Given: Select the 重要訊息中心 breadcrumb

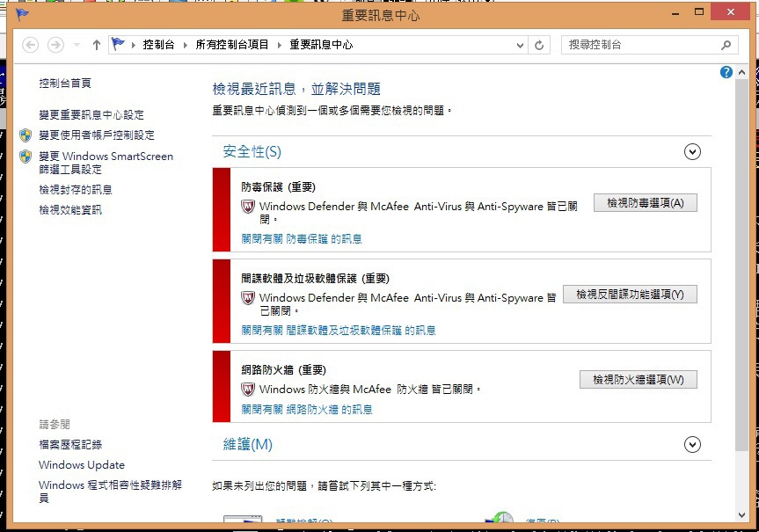Looking at the screenshot, I should [321, 45].
